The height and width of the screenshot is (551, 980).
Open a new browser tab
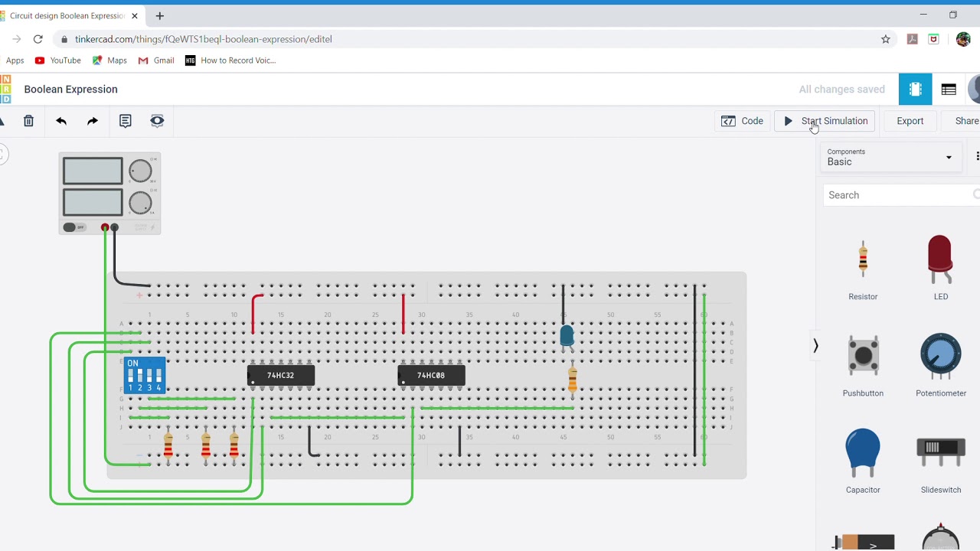(x=159, y=15)
